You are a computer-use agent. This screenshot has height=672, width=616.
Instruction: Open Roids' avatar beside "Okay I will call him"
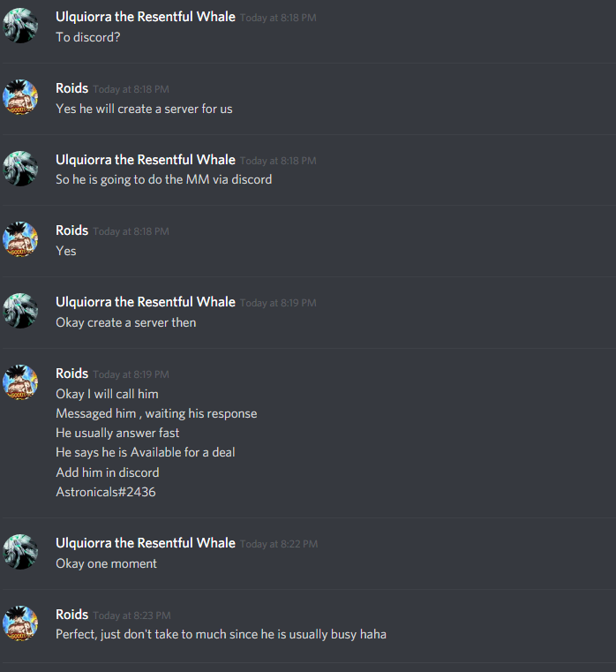point(20,382)
